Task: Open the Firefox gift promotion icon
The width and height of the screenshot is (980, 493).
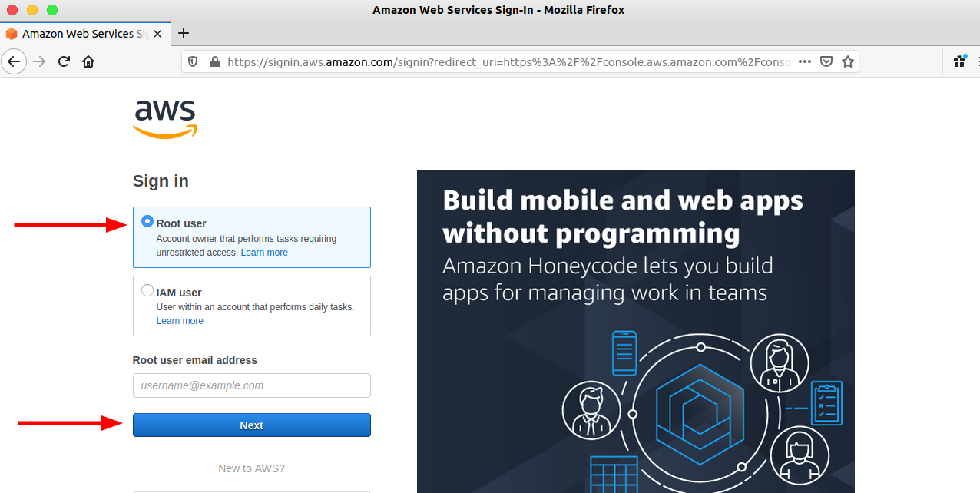Action: pos(959,61)
